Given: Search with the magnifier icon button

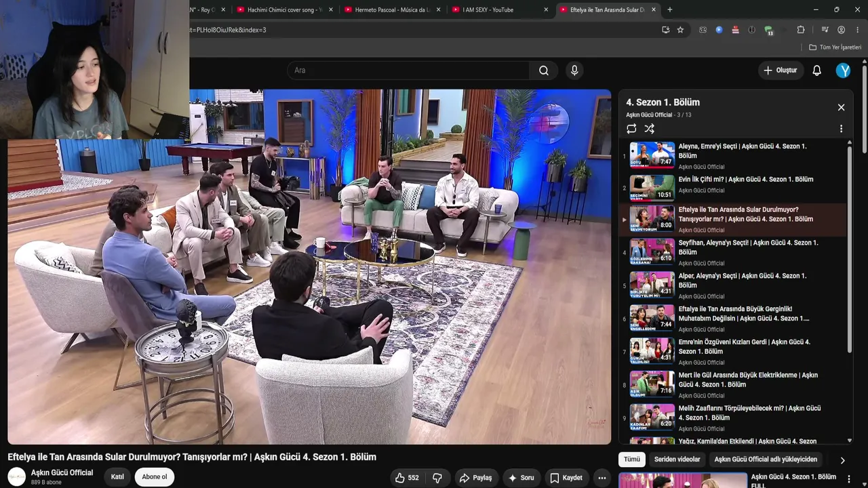Looking at the screenshot, I should coord(544,70).
